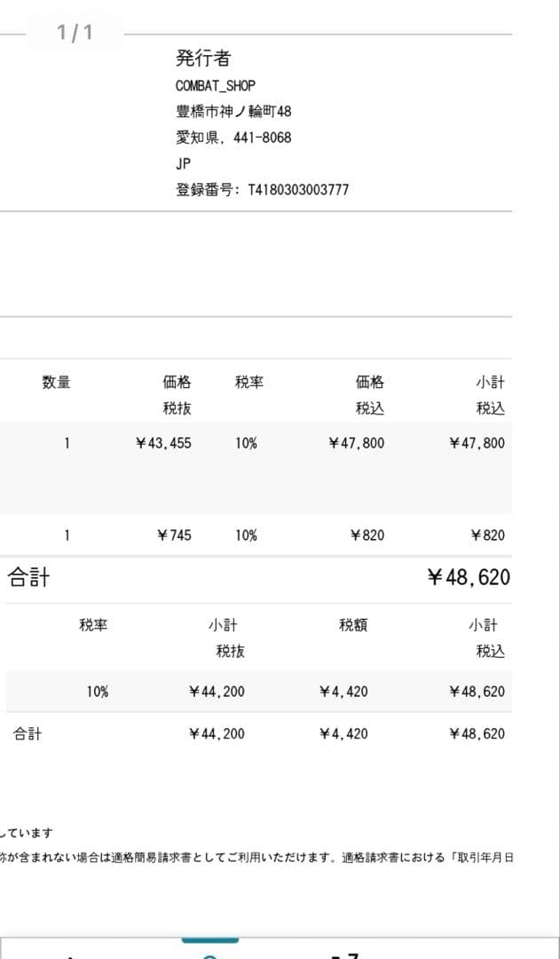Click the COMBAT_SHOP issuer name
This screenshot has width=560, height=959.
pos(216,86)
